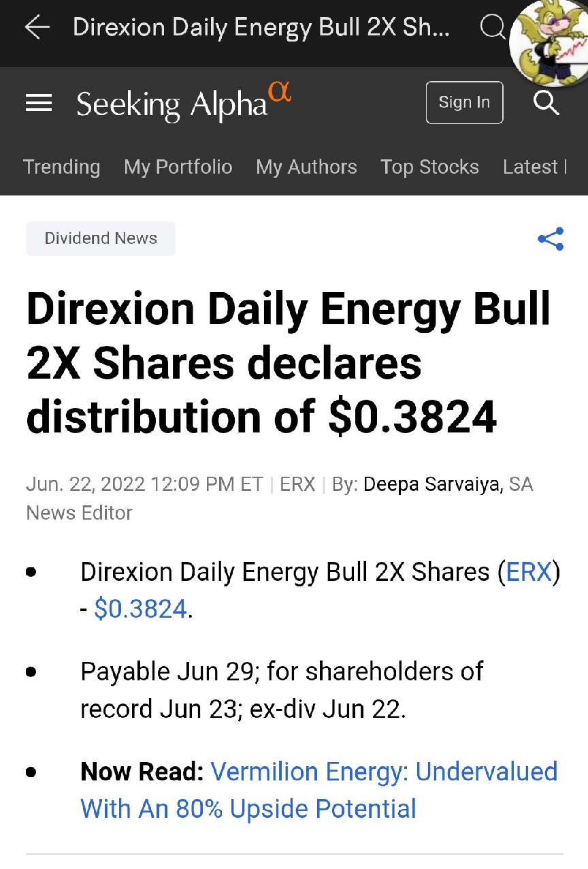Tap the dragon mascot avatar
This screenshot has height=869, width=588.
tap(550, 42)
